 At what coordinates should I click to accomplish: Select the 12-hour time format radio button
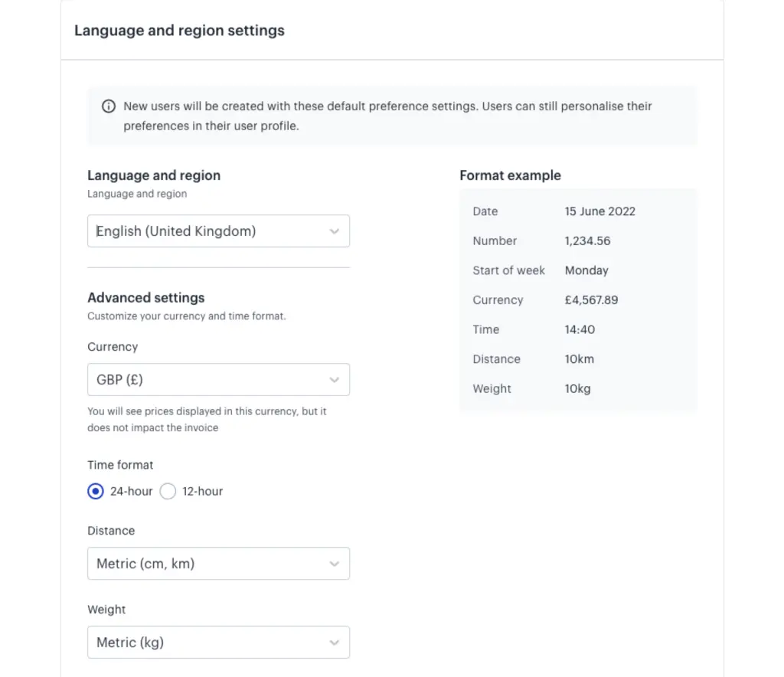point(168,492)
